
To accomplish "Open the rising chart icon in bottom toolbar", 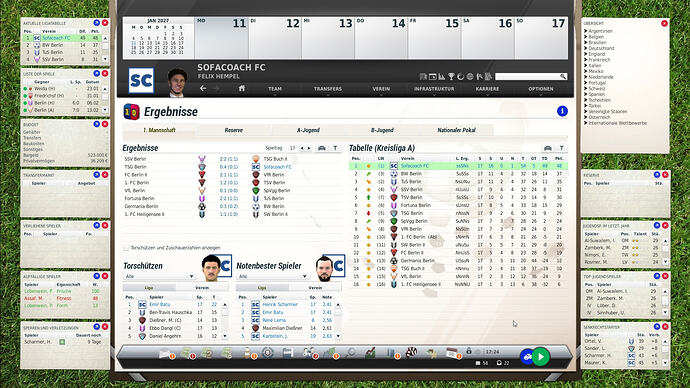I will pos(370,353).
